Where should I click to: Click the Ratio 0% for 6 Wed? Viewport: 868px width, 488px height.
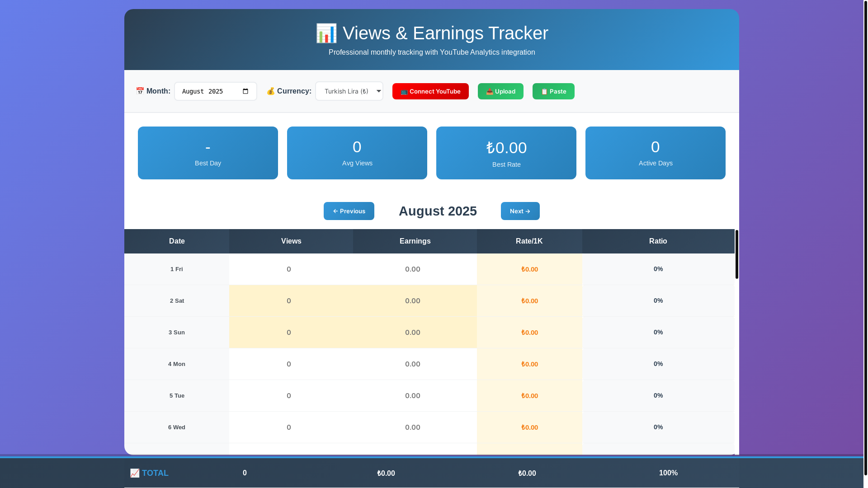point(658,427)
